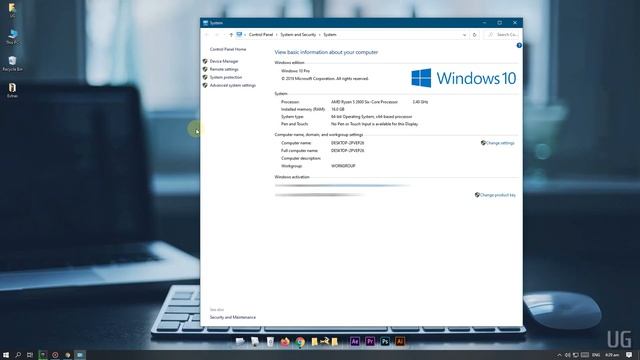Click the help question mark icon
The height and width of the screenshot is (360, 640).
(519, 45)
